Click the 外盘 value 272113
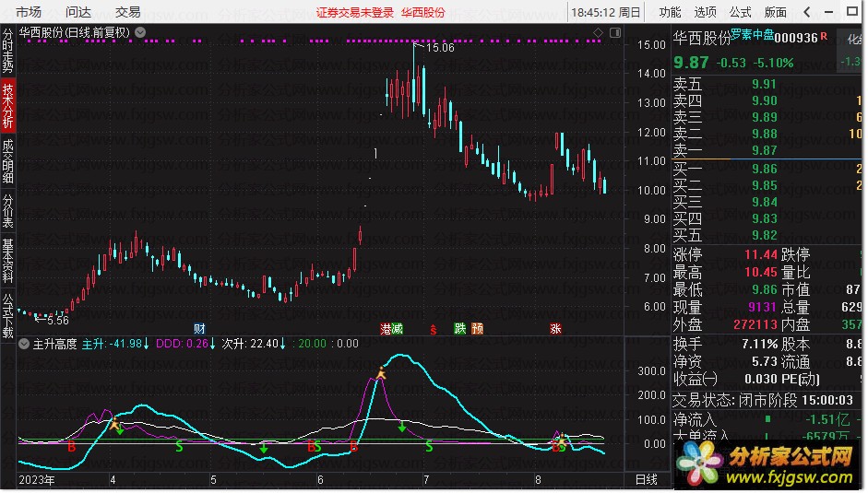This screenshot has height=493, width=868. point(755,324)
